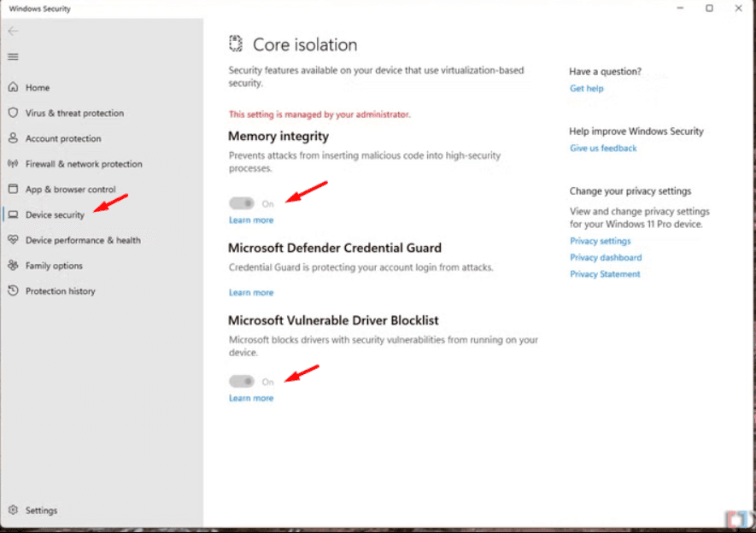Click Give us feedback link
The image size is (756, 533).
tap(603, 149)
